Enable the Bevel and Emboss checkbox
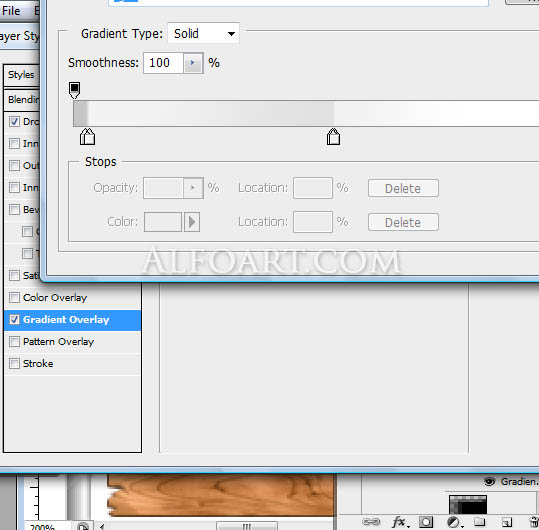The image size is (539, 530). coord(14,209)
